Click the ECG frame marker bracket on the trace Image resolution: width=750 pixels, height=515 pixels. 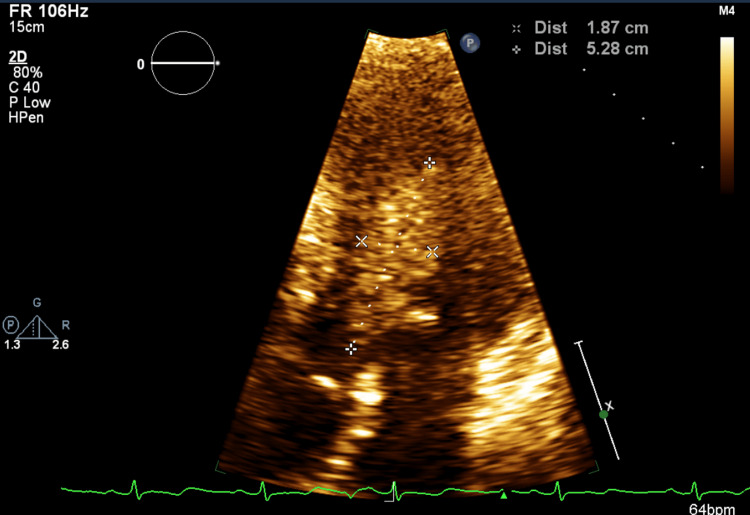pos(392,493)
